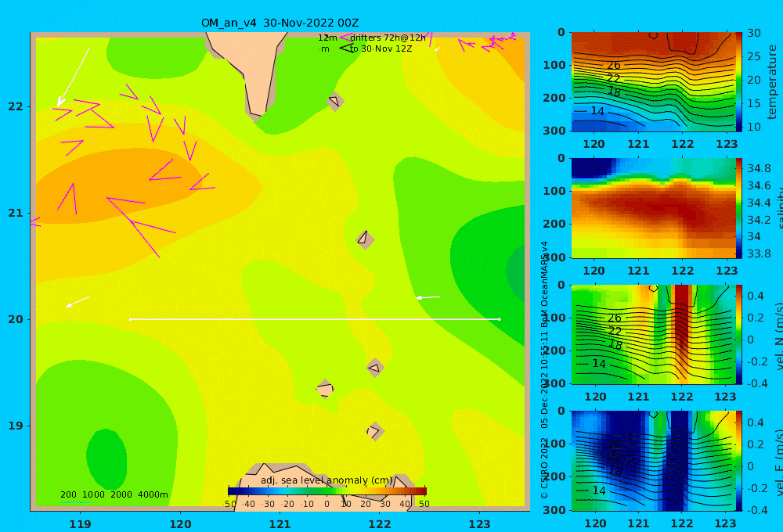This screenshot has width=783, height=532.
Task: Click the '30' value atop temperature colorbar
Action: click(x=754, y=34)
